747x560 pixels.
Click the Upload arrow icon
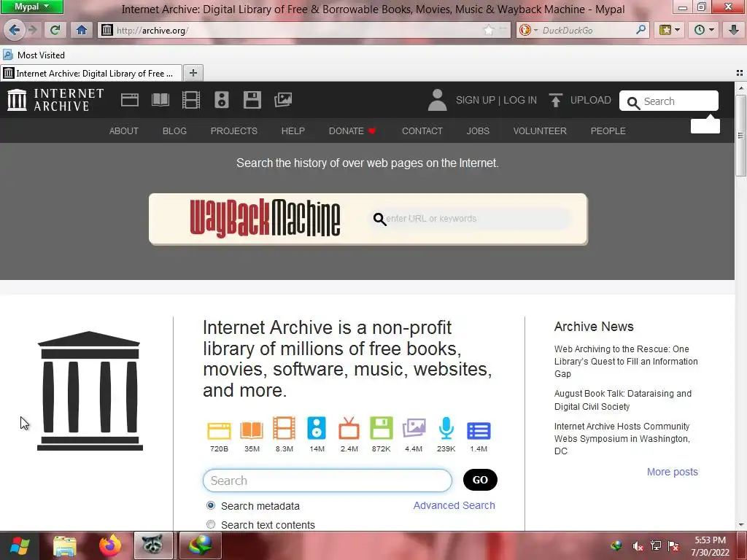click(x=555, y=100)
